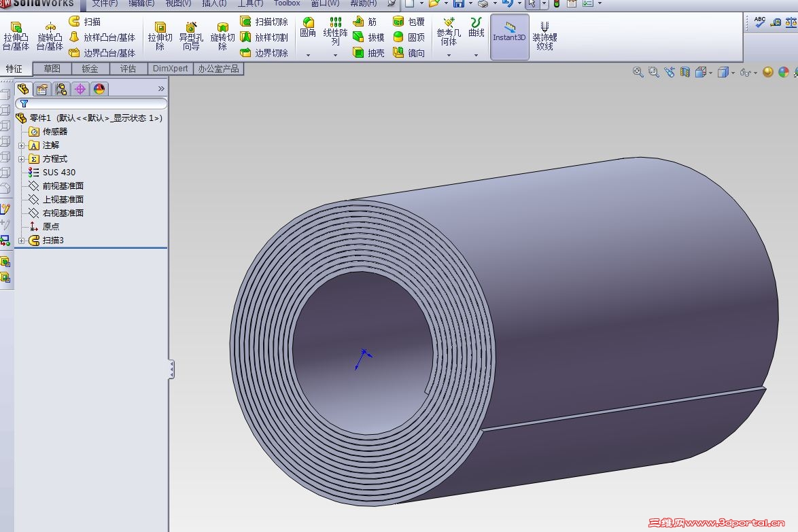Open the FeatureManager design tree tab
Viewport: 798px width, 532px height.
pyautogui.click(x=23, y=89)
